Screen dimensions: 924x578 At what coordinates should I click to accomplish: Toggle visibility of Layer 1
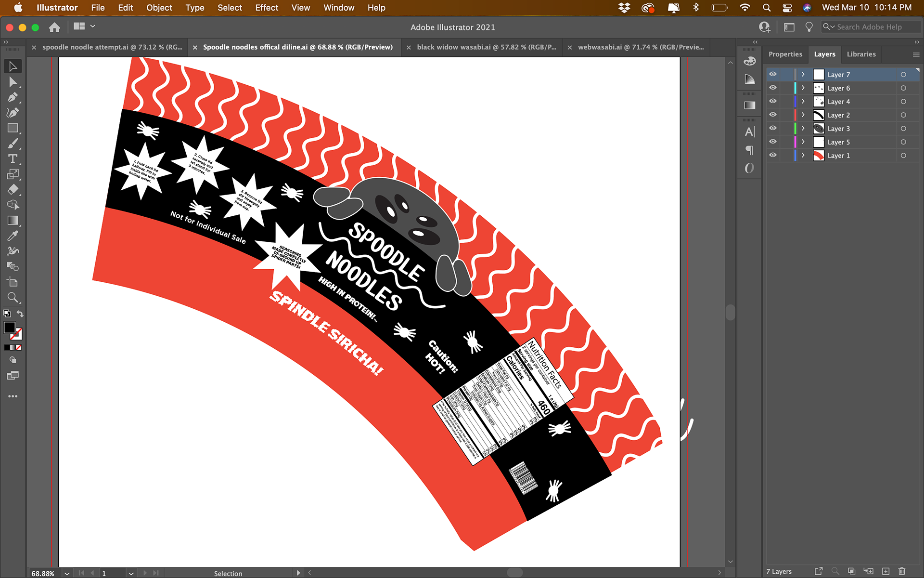pyautogui.click(x=773, y=156)
